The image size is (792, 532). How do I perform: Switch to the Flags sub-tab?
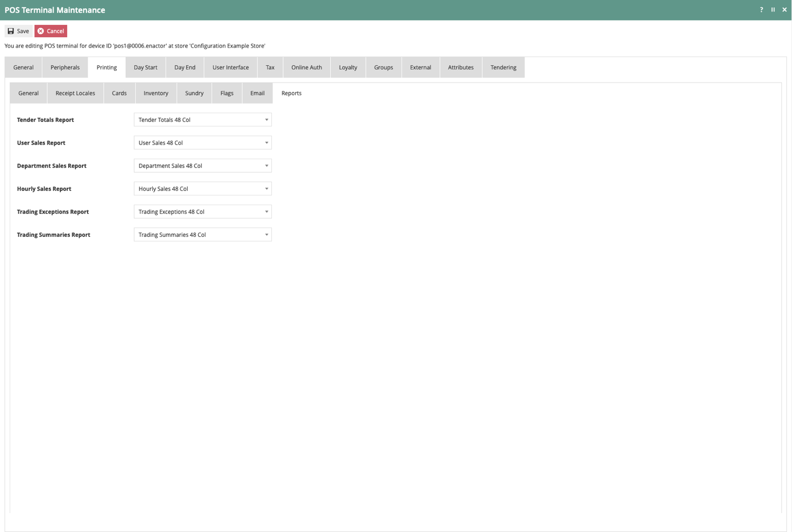pyautogui.click(x=227, y=93)
